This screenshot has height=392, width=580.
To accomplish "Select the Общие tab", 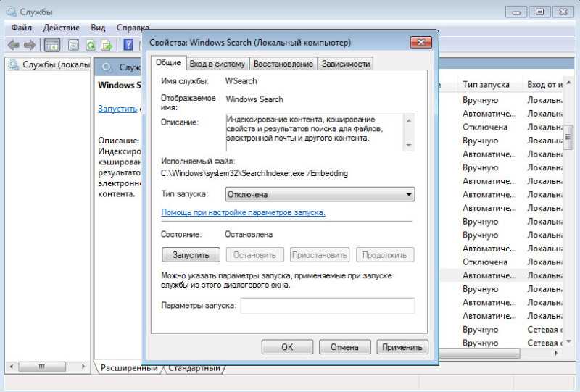I will (x=168, y=62).
